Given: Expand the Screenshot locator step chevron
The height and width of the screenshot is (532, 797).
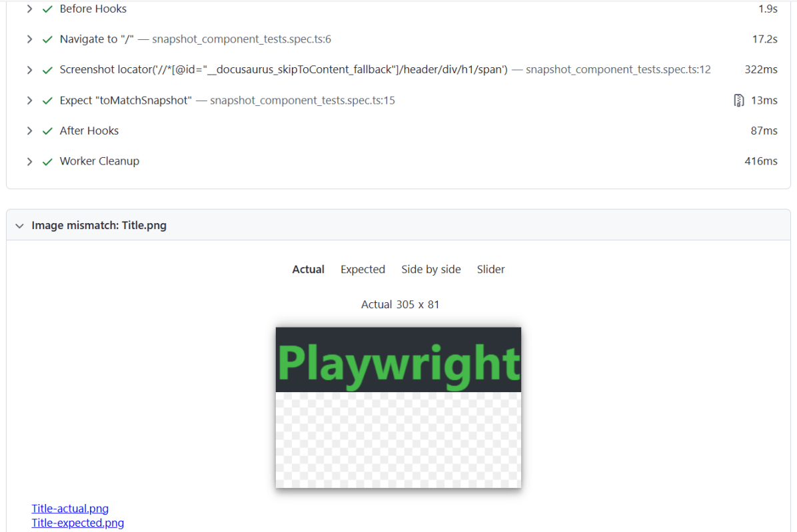Looking at the screenshot, I should coord(29,70).
